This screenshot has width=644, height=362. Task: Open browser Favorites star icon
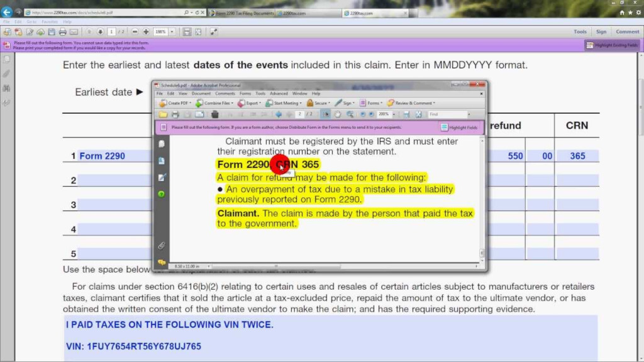630,13
